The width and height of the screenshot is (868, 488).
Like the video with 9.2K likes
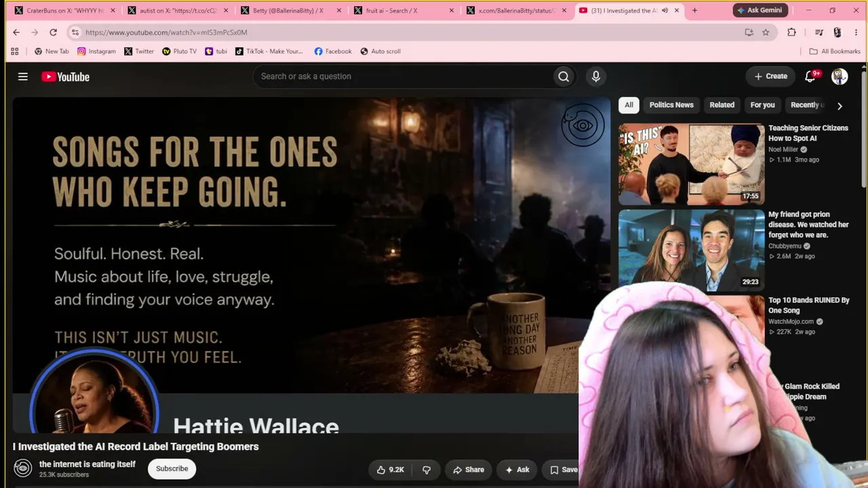click(x=391, y=470)
